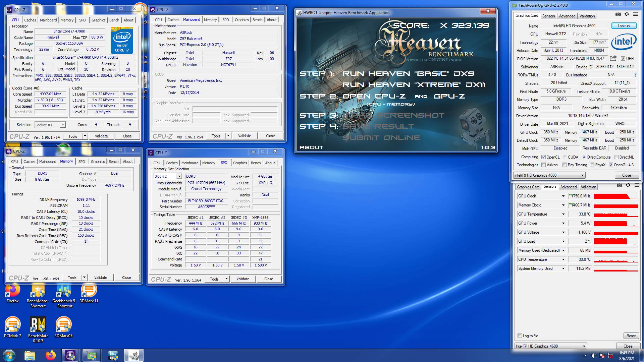Toggle DirectML checkbox
Screen dimensions: 644x362
click(x=616, y=157)
